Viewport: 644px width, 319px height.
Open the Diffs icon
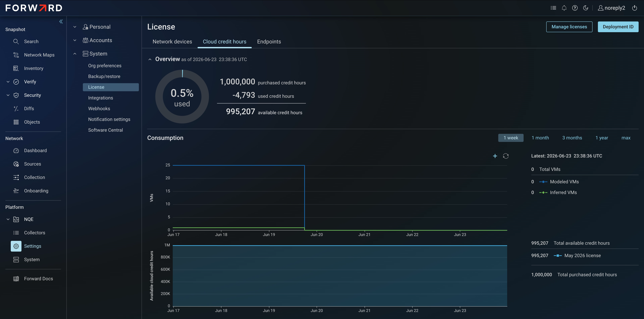click(x=16, y=109)
